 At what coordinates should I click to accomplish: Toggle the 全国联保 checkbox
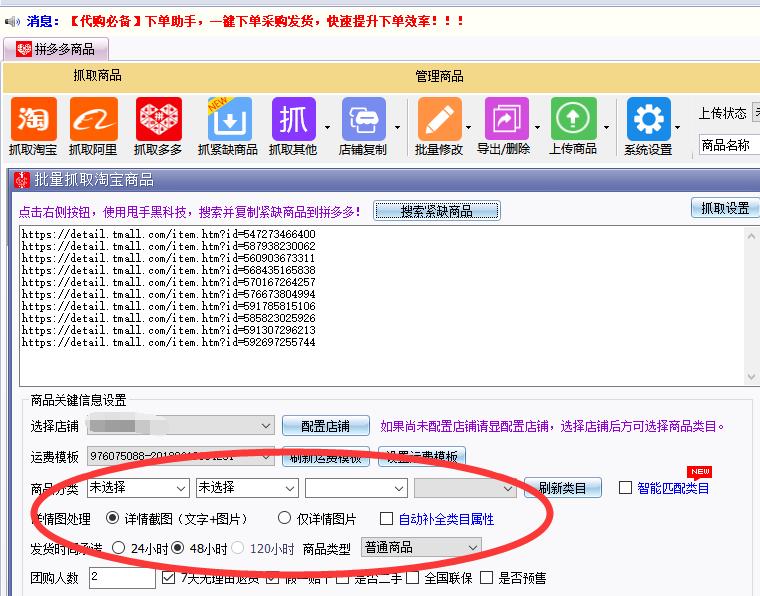coord(412,578)
